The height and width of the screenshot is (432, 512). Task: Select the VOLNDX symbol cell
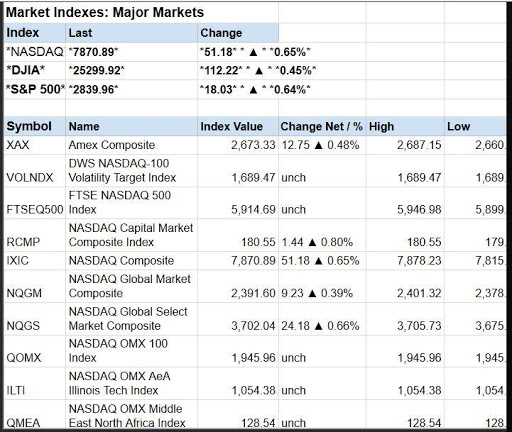coord(35,170)
